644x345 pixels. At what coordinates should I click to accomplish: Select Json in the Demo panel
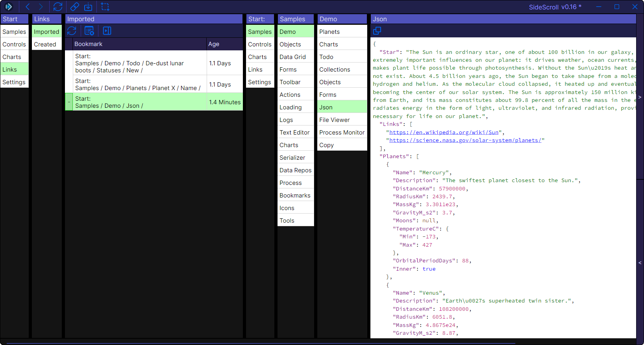(x=342, y=107)
